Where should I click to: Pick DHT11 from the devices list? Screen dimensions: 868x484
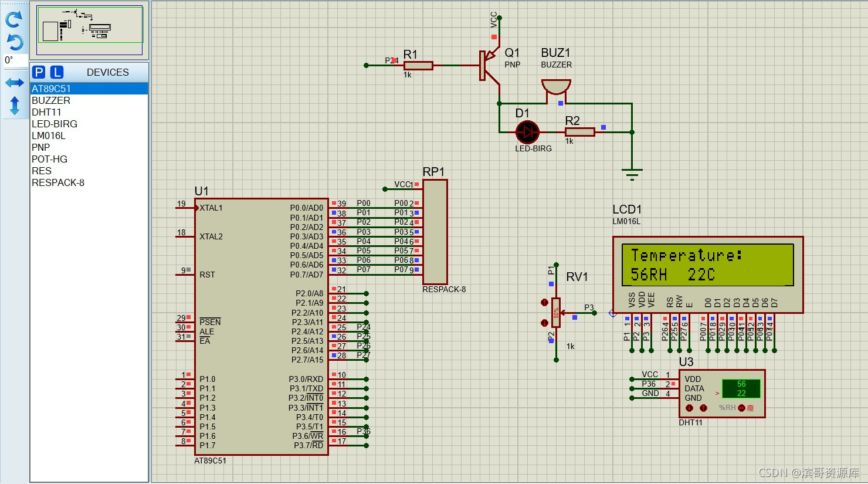pyautogui.click(x=89, y=112)
